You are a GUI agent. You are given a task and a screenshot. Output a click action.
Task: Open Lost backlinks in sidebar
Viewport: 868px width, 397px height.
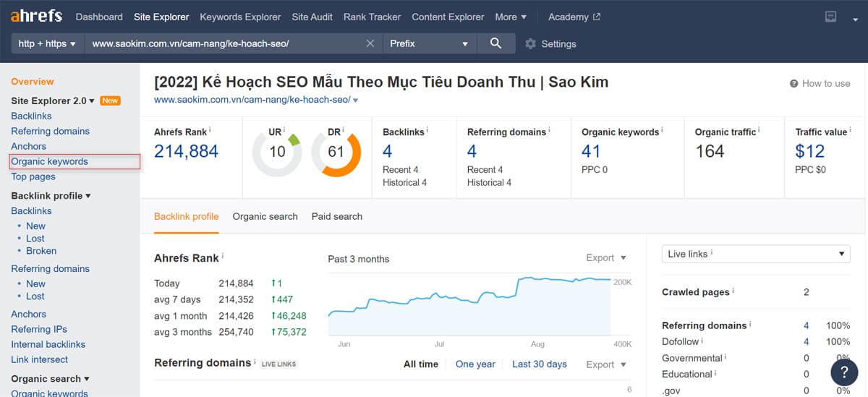coord(35,238)
